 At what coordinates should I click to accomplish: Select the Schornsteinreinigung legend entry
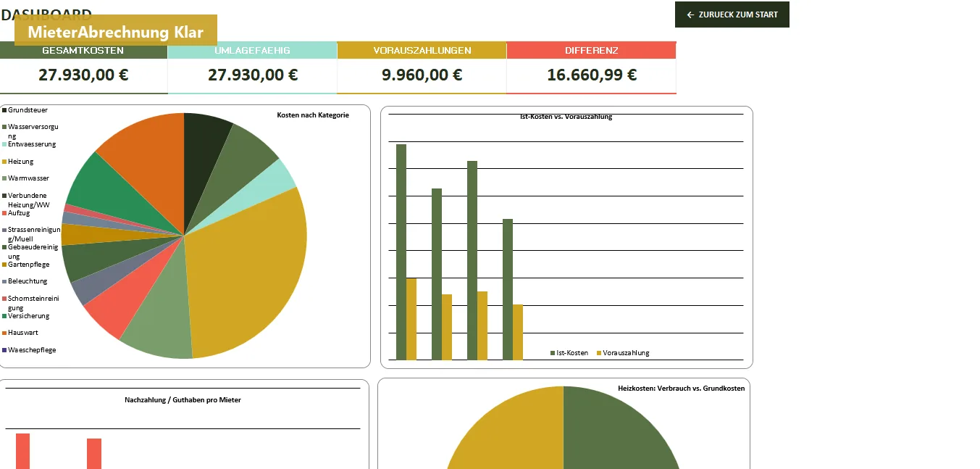click(x=31, y=303)
